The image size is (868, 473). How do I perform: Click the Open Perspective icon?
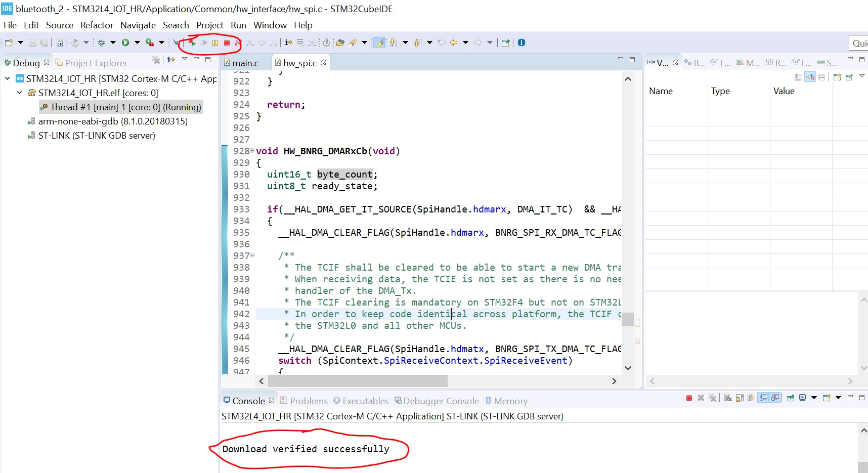[505, 42]
